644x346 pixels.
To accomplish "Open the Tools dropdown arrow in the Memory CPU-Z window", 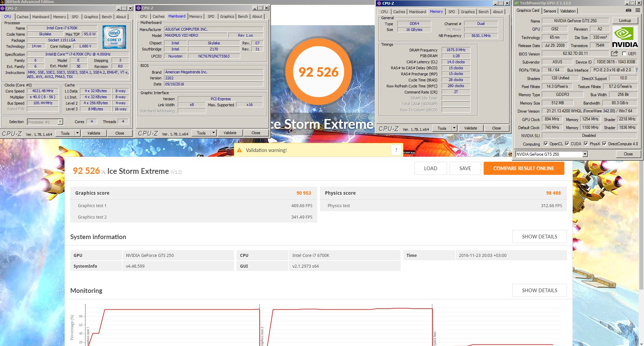I will (x=454, y=128).
